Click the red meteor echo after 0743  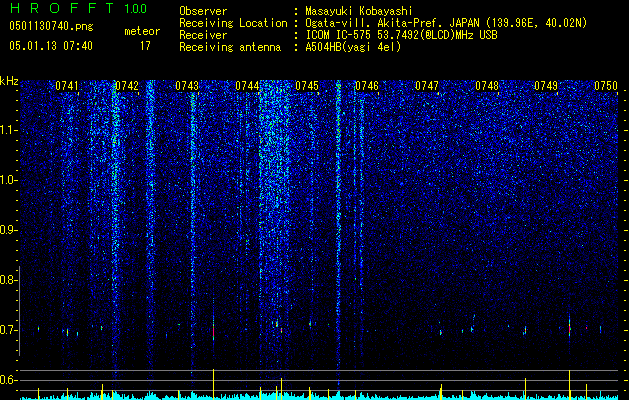coord(213,332)
